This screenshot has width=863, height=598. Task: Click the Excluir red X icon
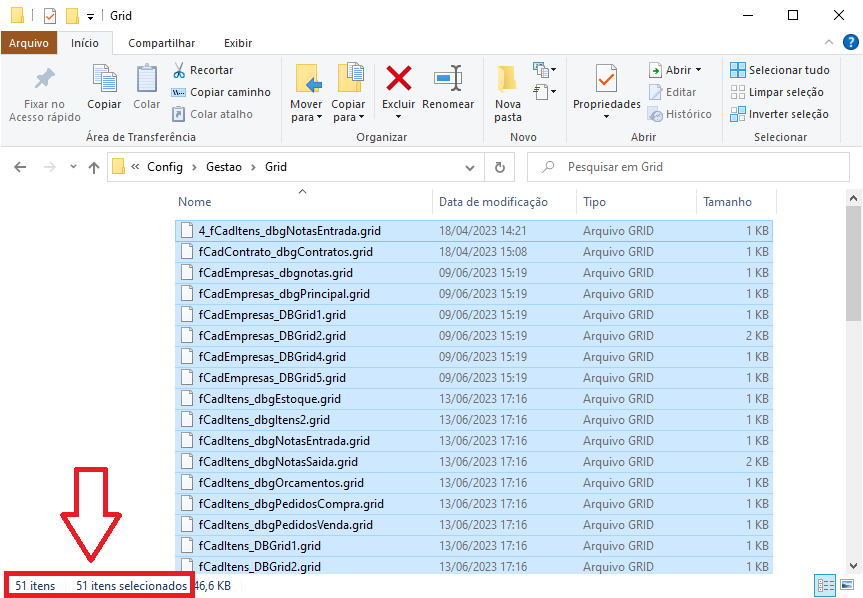point(398,79)
